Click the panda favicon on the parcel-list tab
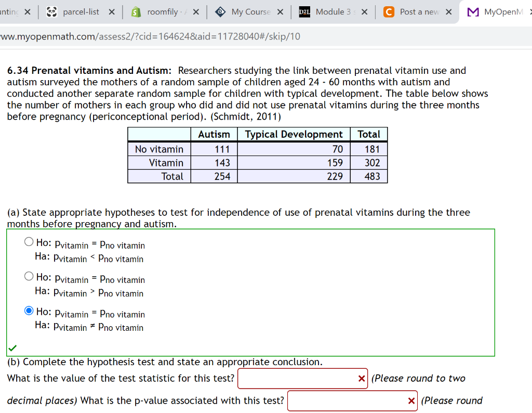The height and width of the screenshot is (413, 532). [51, 11]
